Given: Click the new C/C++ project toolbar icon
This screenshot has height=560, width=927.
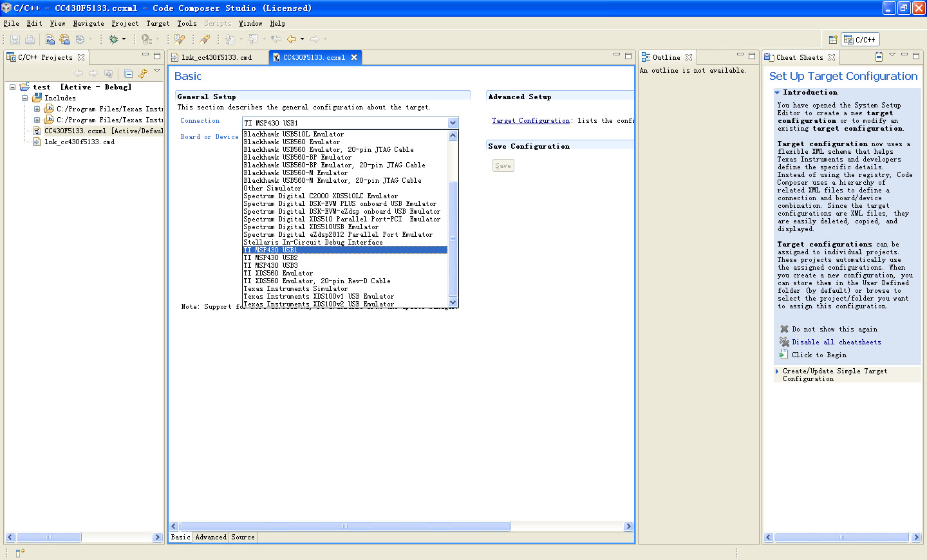Looking at the screenshot, I should pos(50,39).
